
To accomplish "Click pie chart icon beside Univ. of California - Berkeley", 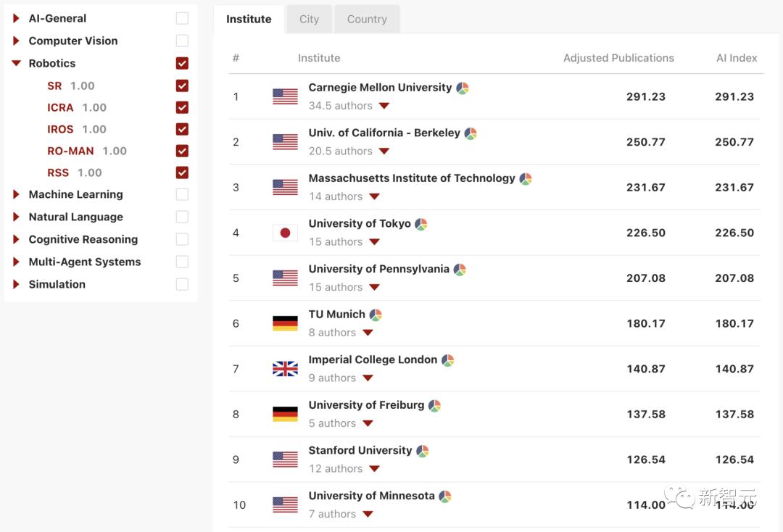I will click(x=471, y=134).
